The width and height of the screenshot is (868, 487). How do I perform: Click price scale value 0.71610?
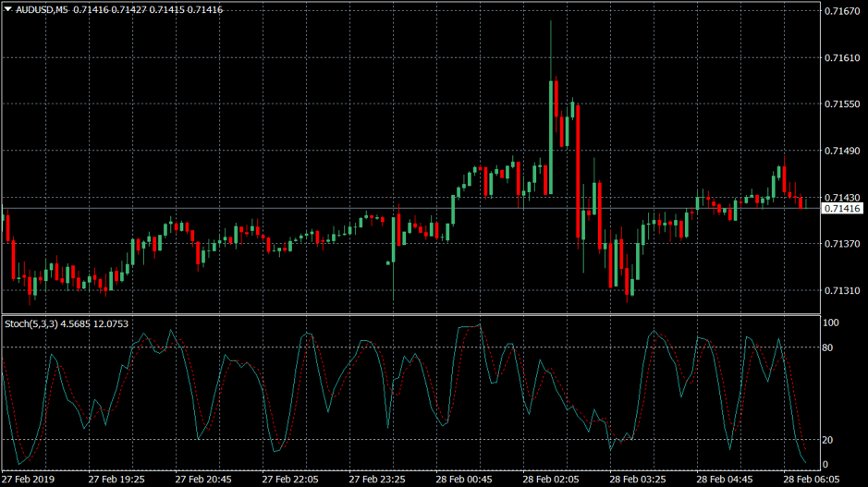click(842, 57)
